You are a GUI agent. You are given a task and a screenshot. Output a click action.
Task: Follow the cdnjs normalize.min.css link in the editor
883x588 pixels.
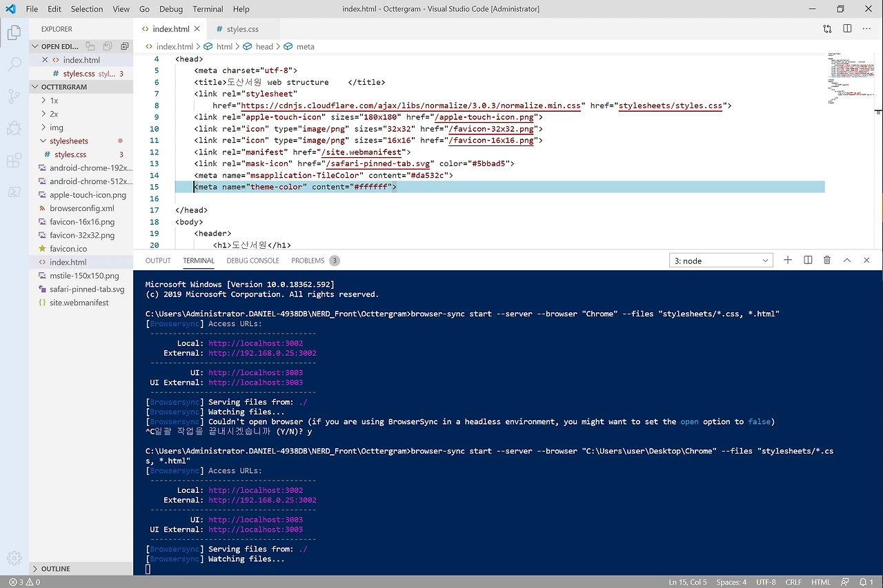412,105
